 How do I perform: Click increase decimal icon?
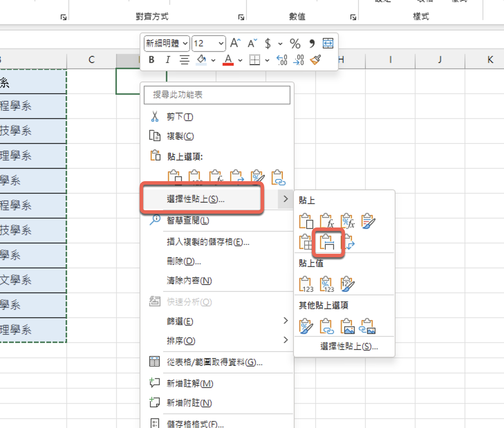pyautogui.click(x=282, y=60)
